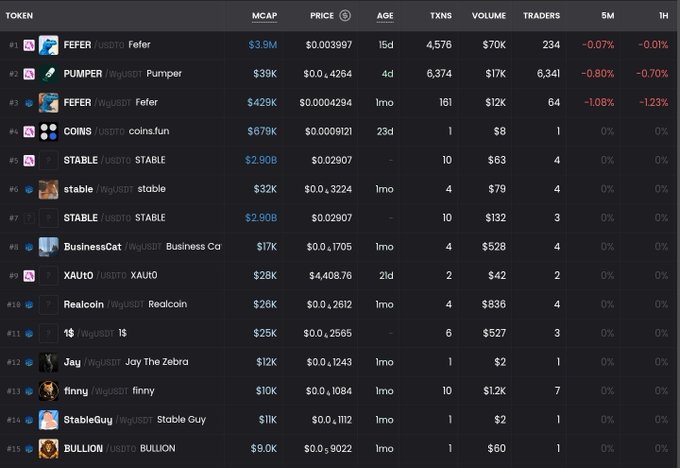Click the $9.0K BULLION market cap
The image size is (680, 468).
tap(264, 448)
